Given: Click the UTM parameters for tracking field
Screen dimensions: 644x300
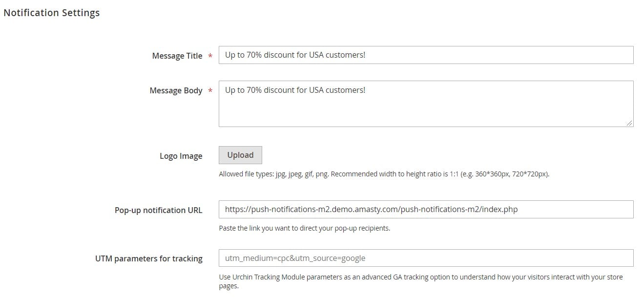Looking at the screenshot, I should point(426,258).
